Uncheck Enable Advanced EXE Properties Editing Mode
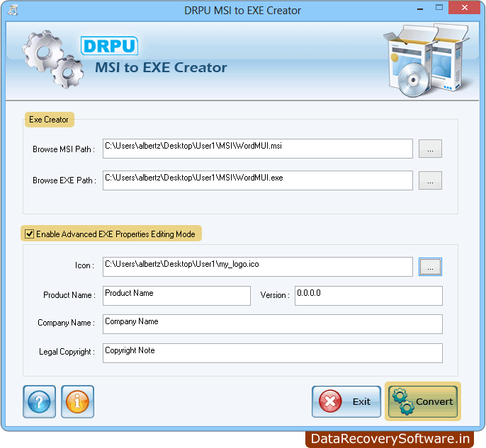 pos(30,234)
